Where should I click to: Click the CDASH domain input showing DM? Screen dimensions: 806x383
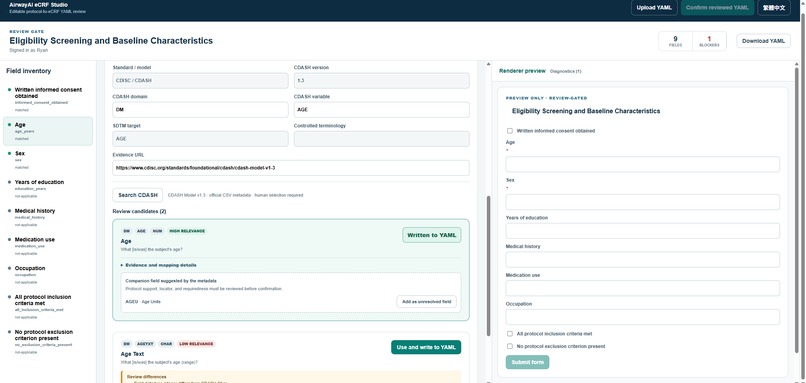click(200, 110)
